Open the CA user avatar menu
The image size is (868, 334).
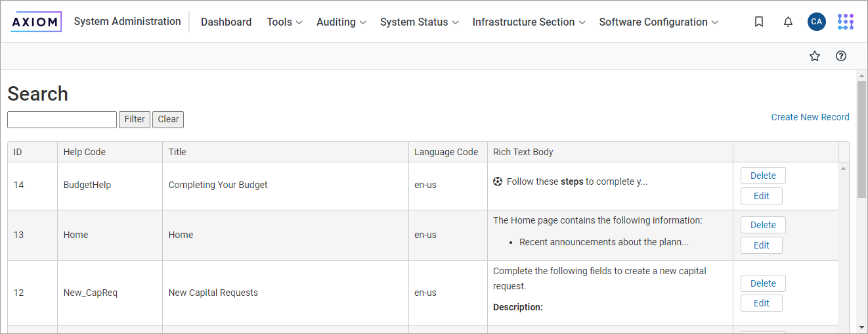[x=817, y=22]
